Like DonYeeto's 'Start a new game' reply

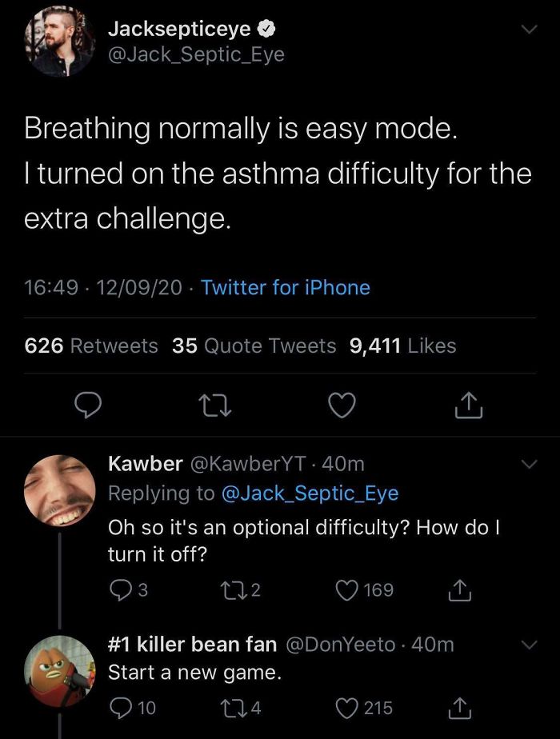pyautogui.click(x=346, y=707)
